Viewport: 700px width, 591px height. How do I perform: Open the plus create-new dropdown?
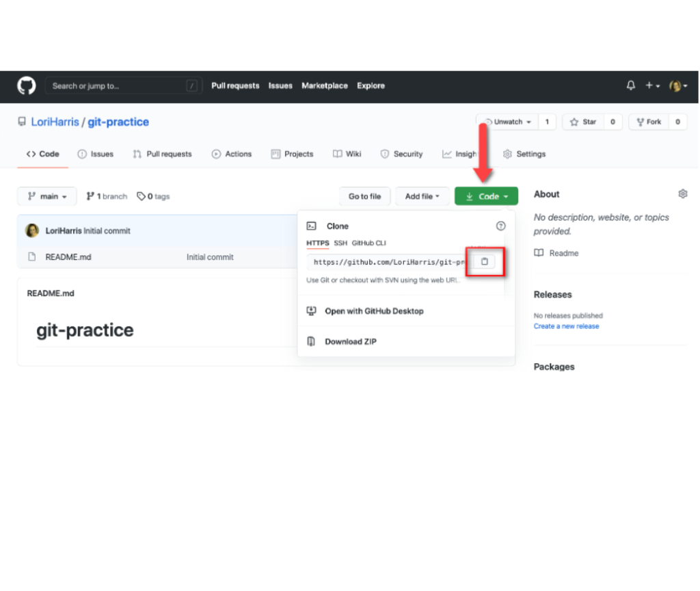[652, 86]
